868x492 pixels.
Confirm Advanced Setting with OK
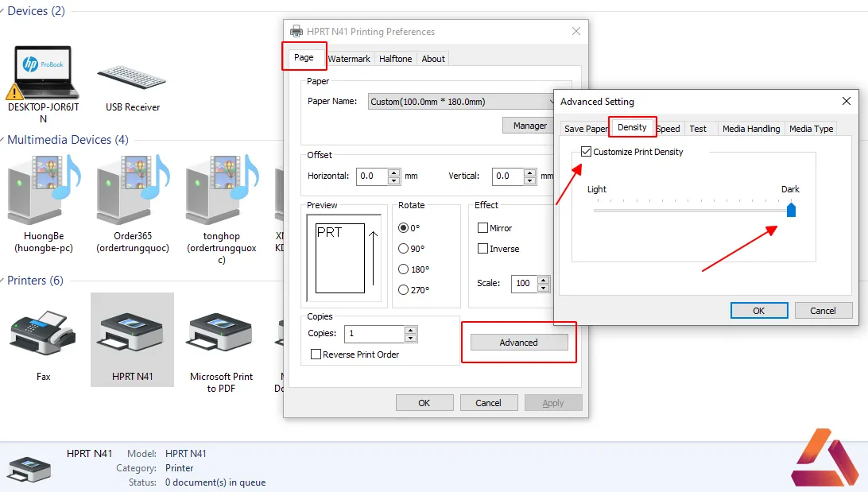pyautogui.click(x=759, y=311)
